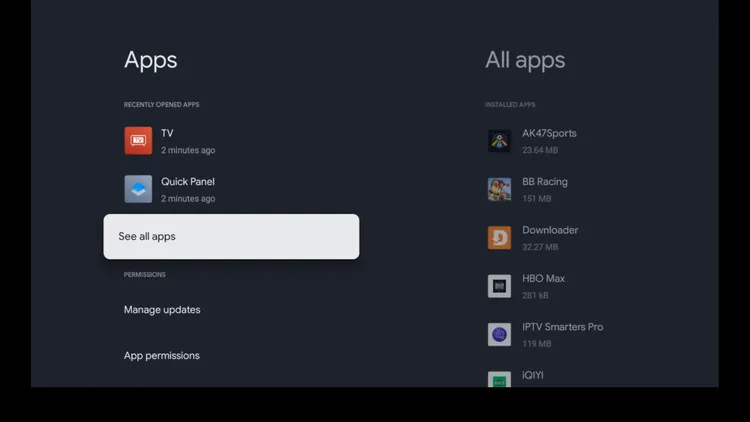This screenshot has height=422, width=750.
Task: Click the 281 kB size text
Action: click(x=535, y=295)
